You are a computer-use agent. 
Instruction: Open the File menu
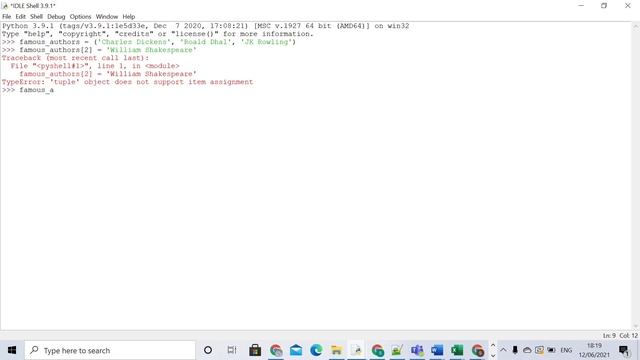pos(7,17)
